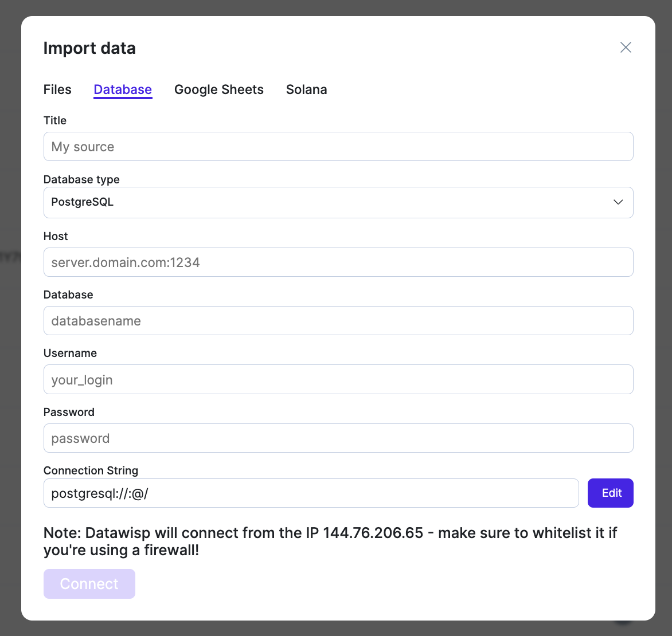The width and height of the screenshot is (672, 636).
Task: Expand the PostgreSQL database type dropdown
Action: point(338,202)
